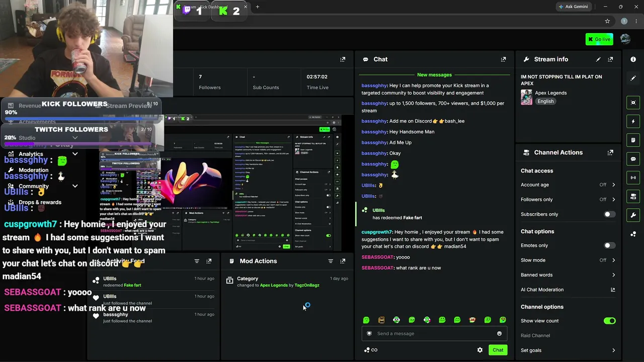Viewport: 644px width, 362px height.
Task: Click the New messages divider label
Action: tap(434, 75)
